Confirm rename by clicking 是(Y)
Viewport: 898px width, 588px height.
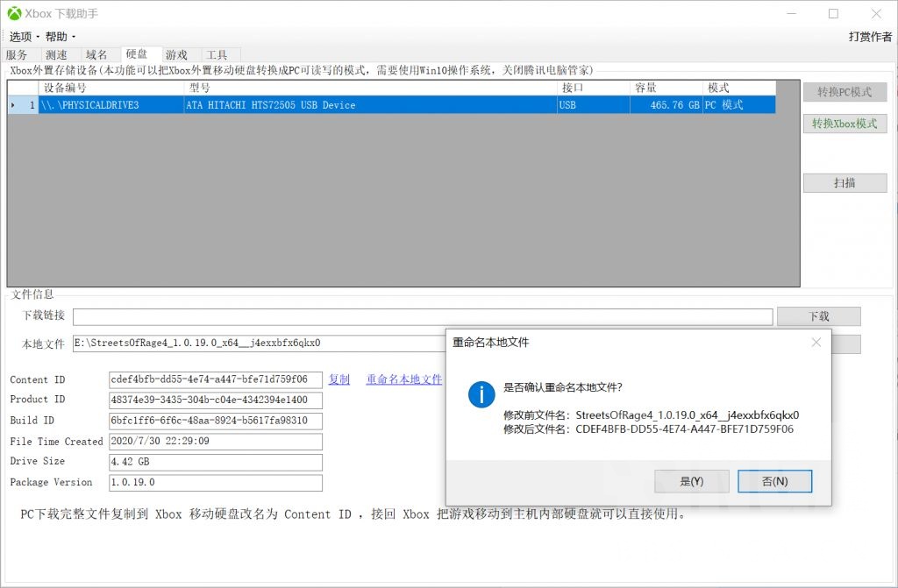click(x=691, y=481)
